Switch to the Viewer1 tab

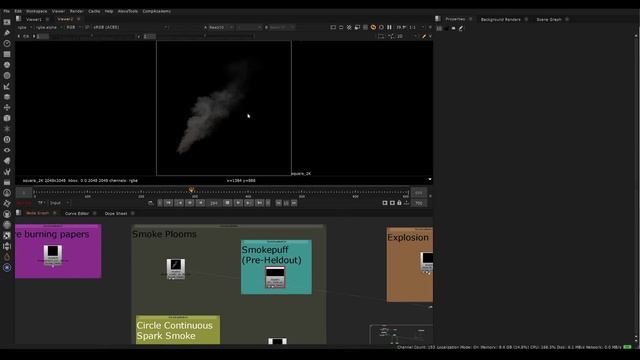coord(34,19)
